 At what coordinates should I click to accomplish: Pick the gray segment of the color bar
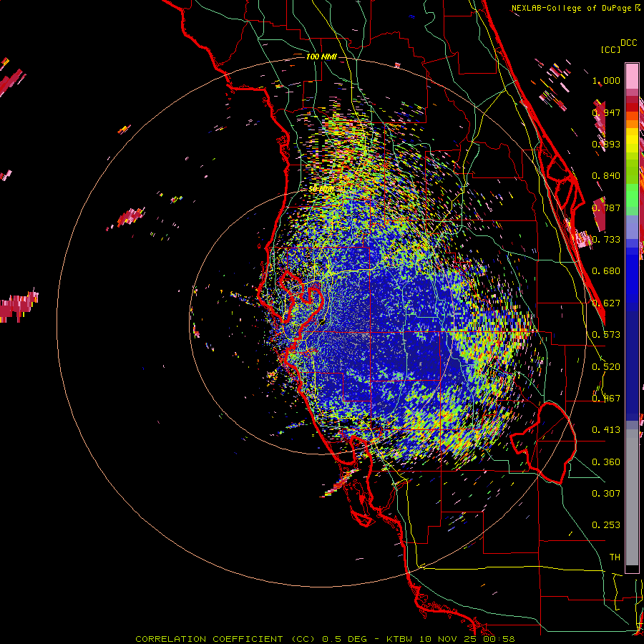tap(632, 497)
